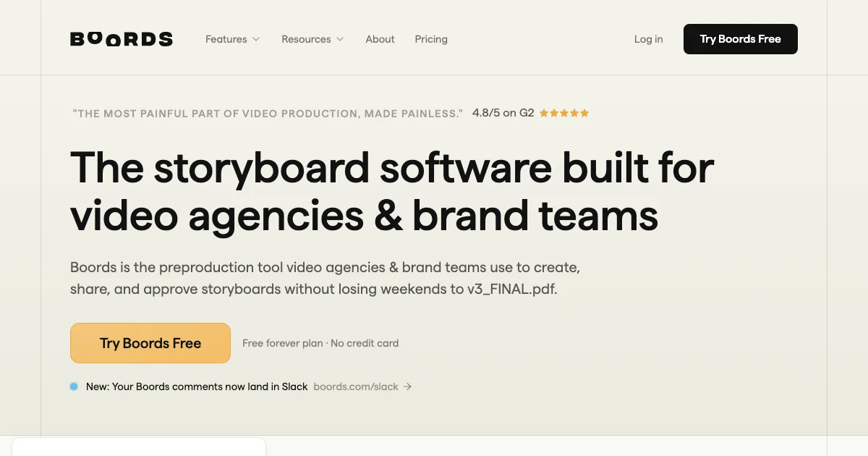Image resolution: width=868 pixels, height=456 pixels.
Task: Click "New: Your Boords comments now land in Slack"
Action: click(x=197, y=387)
